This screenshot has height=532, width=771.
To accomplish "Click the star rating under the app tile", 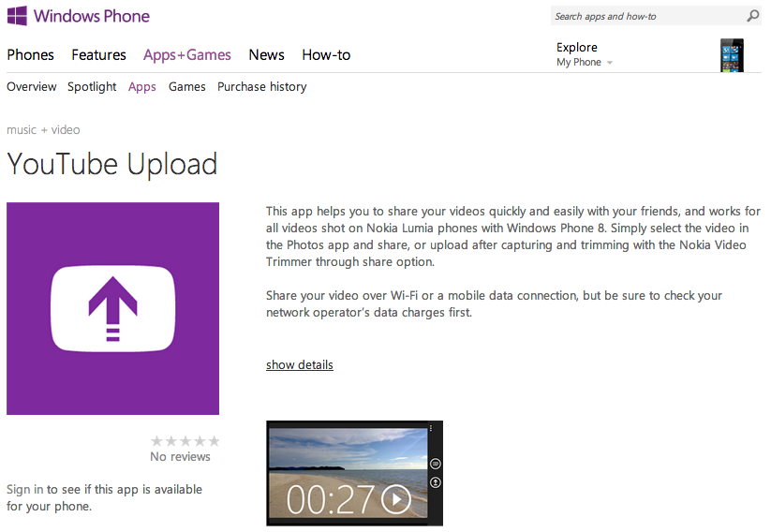I will pyautogui.click(x=185, y=440).
